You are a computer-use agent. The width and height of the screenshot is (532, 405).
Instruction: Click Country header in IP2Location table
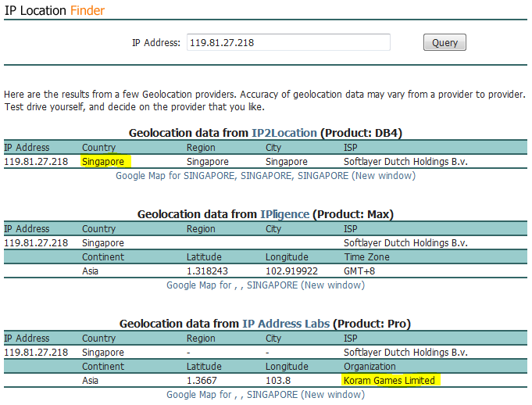98,148
